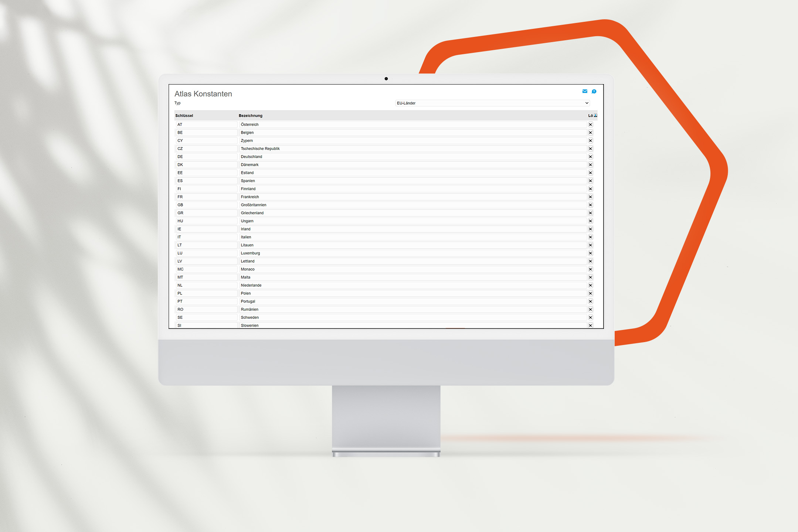Delete the Portugal row
Image resolution: width=798 pixels, height=532 pixels.
pyautogui.click(x=591, y=301)
